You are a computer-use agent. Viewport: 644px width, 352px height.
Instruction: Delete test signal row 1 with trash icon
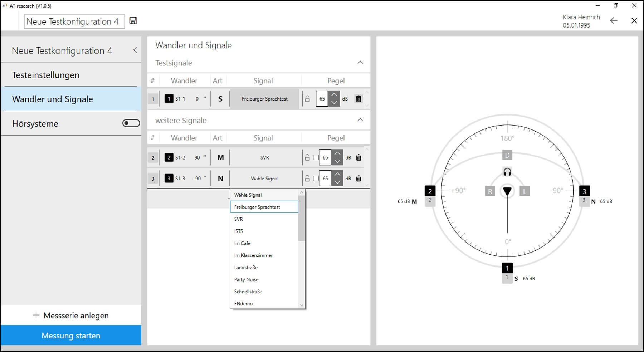pyautogui.click(x=358, y=99)
